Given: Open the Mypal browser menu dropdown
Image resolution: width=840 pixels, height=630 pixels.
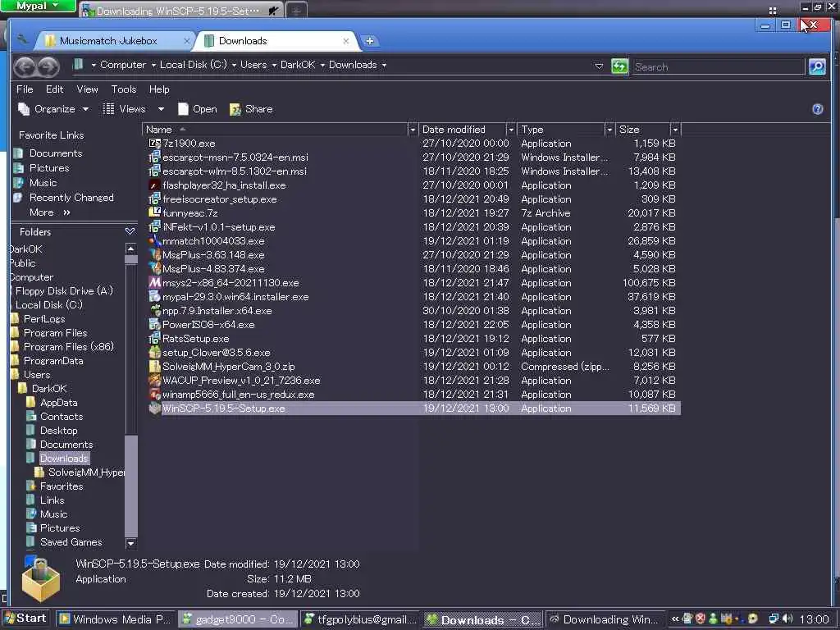Looking at the screenshot, I should (38, 6).
